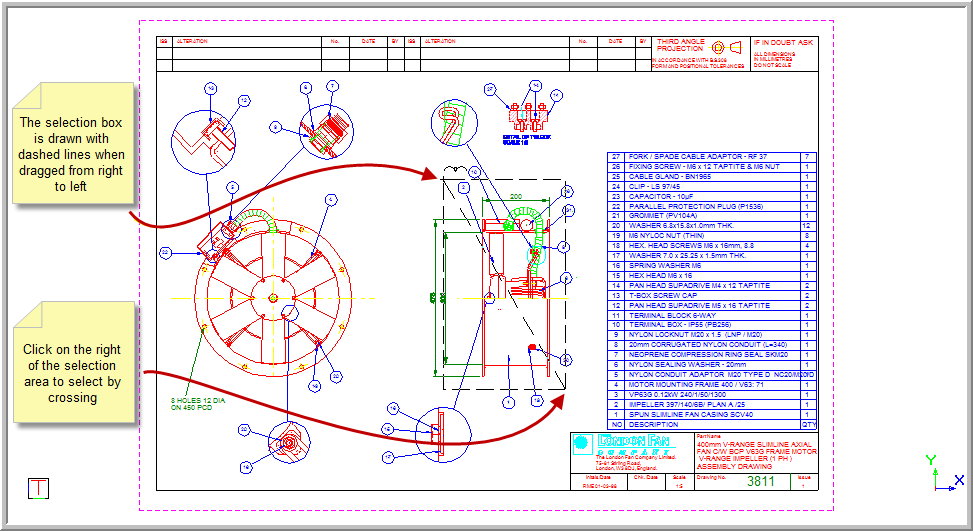The image size is (973, 531).
Task: Click the third angle projection symbol
Action: coord(726,47)
